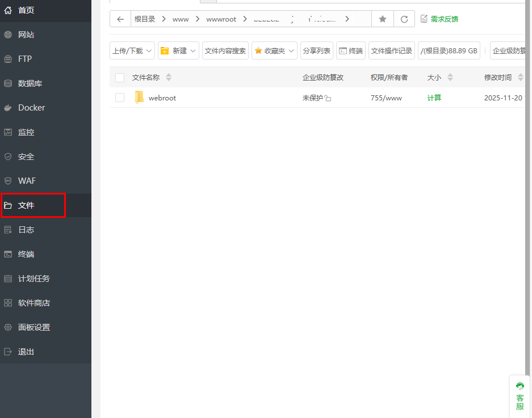Click the lock icon next to 未保护
The width and height of the screenshot is (532, 418).
(x=328, y=98)
